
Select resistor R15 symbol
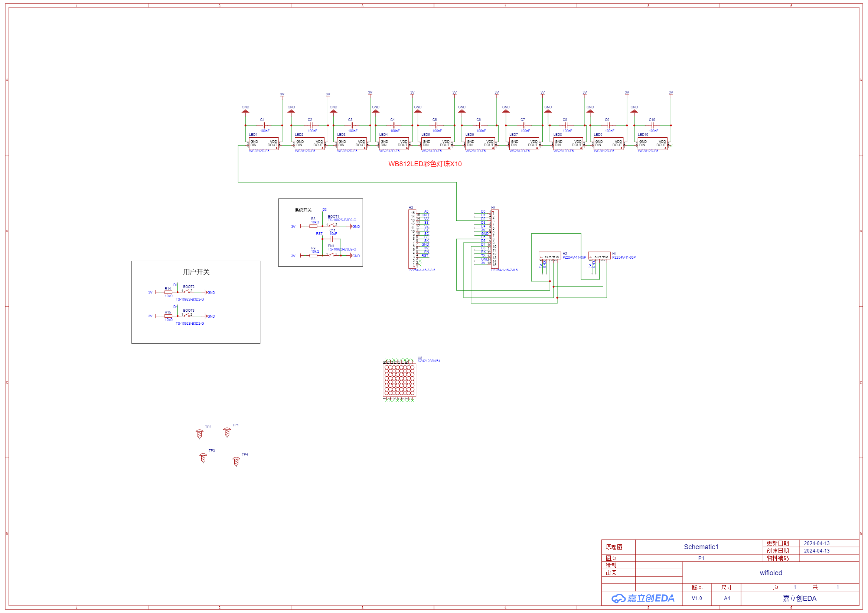168,316
